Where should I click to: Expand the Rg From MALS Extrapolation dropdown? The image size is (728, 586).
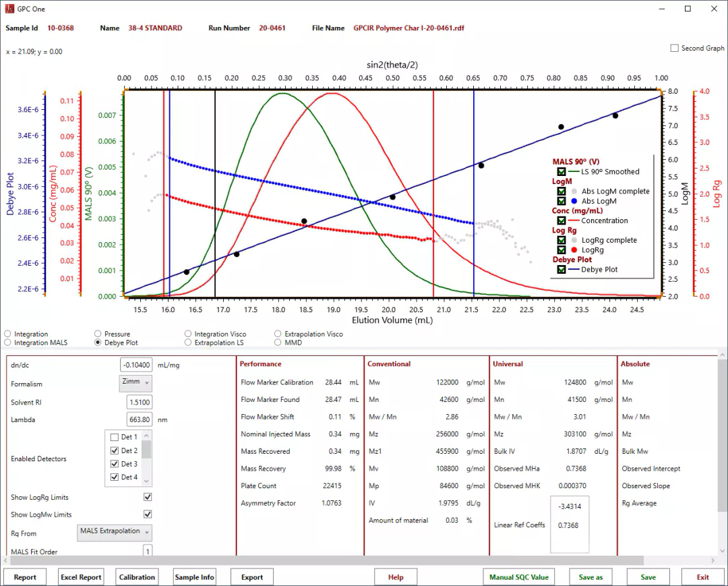coord(114,532)
